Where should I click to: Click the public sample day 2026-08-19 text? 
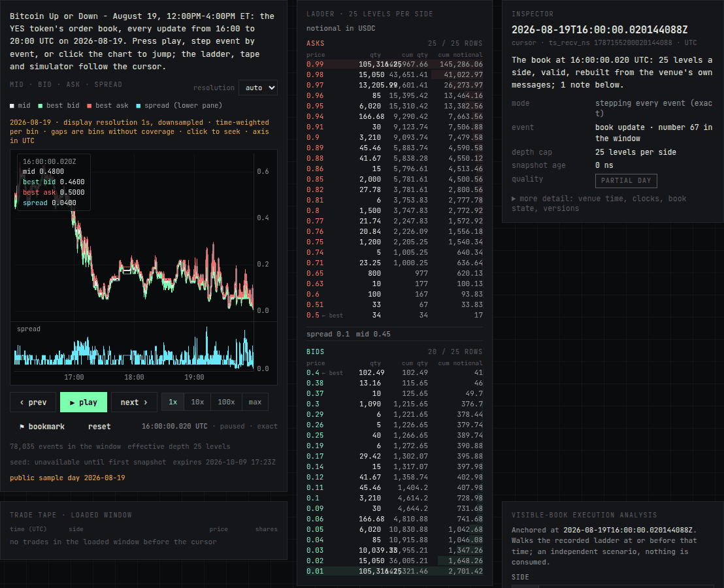click(67, 478)
